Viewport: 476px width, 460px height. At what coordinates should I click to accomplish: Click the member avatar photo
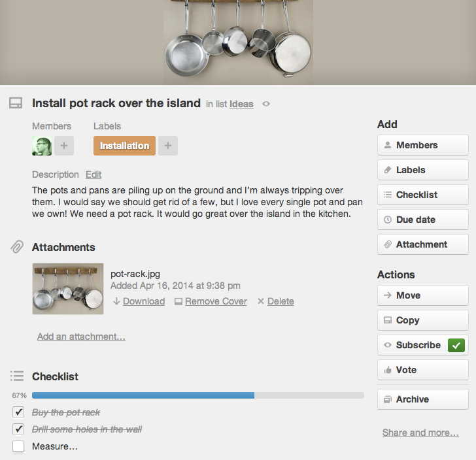(42, 146)
